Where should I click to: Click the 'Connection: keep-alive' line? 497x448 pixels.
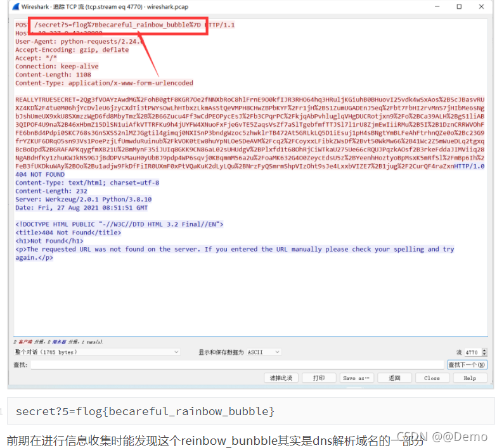[57, 66]
